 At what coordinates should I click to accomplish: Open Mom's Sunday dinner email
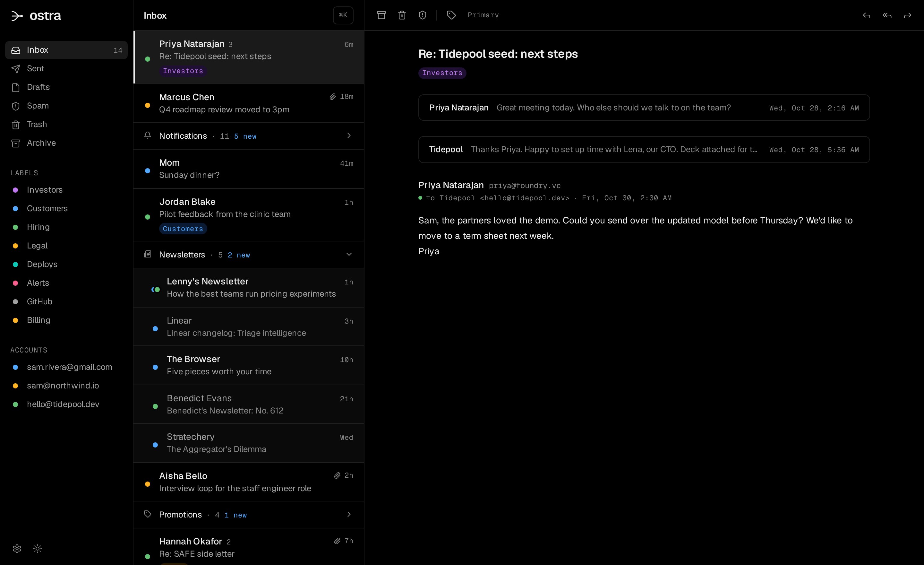coord(249,169)
